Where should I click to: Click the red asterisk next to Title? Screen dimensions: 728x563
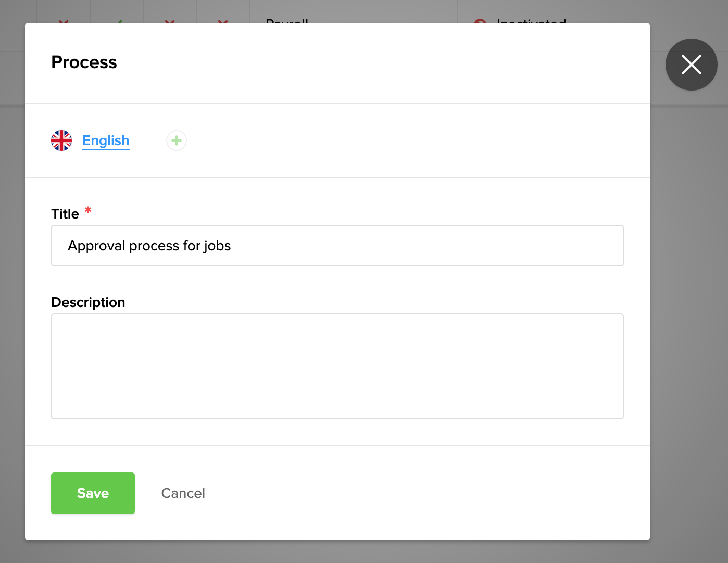87,211
